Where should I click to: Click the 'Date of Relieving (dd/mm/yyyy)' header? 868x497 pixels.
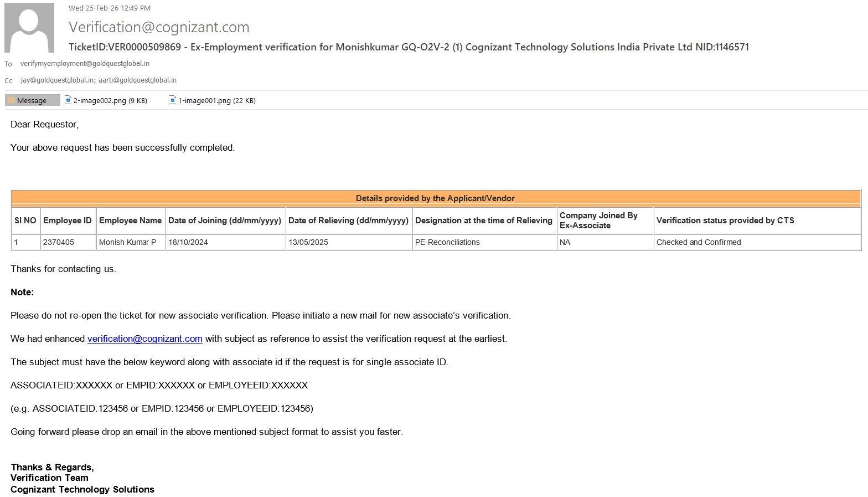click(349, 221)
